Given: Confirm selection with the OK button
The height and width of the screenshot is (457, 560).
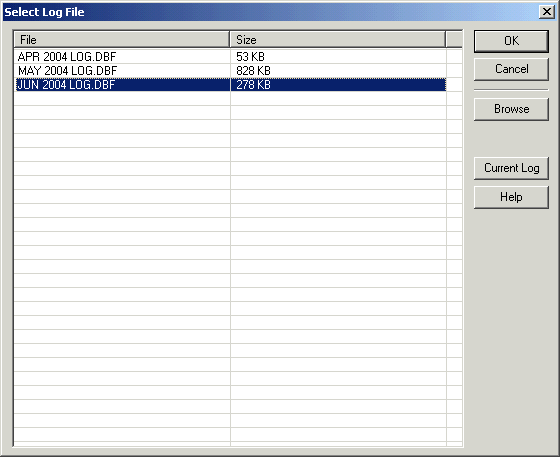Looking at the screenshot, I should [511, 41].
